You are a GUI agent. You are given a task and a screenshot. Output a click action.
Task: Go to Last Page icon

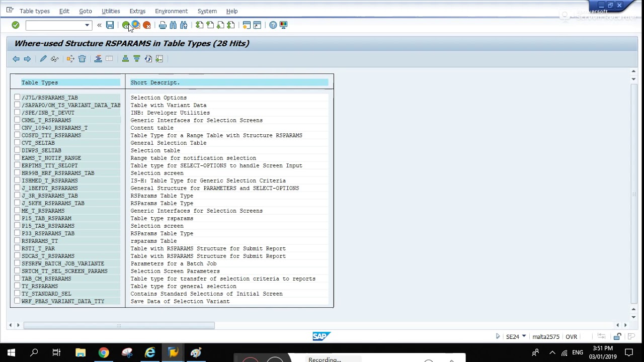tap(230, 25)
